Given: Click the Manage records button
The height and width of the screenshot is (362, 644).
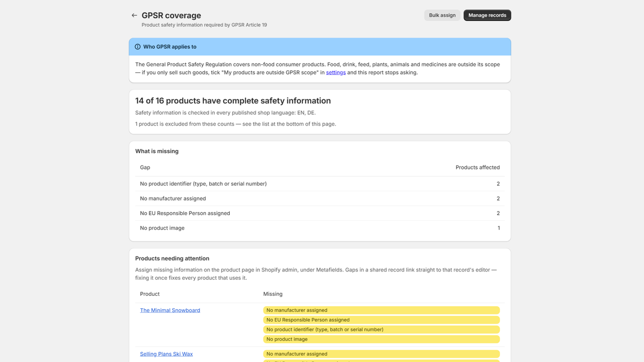Looking at the screenshot, I should tap(487, 16).
